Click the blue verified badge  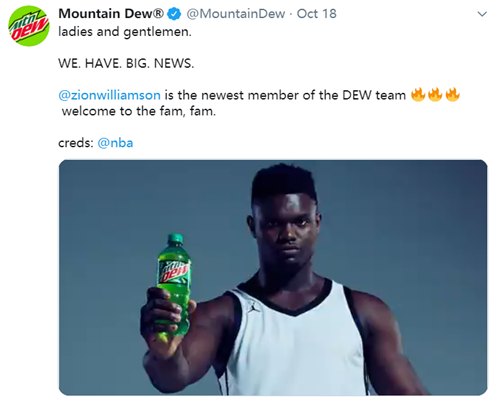pyautogui.click(x=174, y=14)
